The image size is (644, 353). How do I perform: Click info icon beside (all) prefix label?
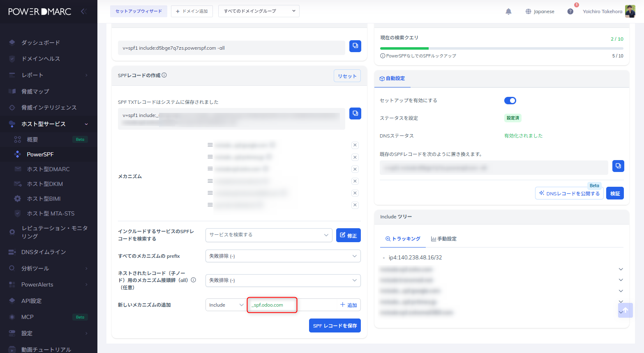[x=193, y=280]
